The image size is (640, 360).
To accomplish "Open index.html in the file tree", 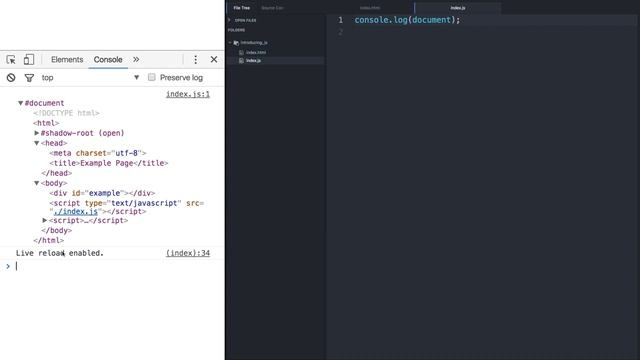I will click(x=256, y=52).
